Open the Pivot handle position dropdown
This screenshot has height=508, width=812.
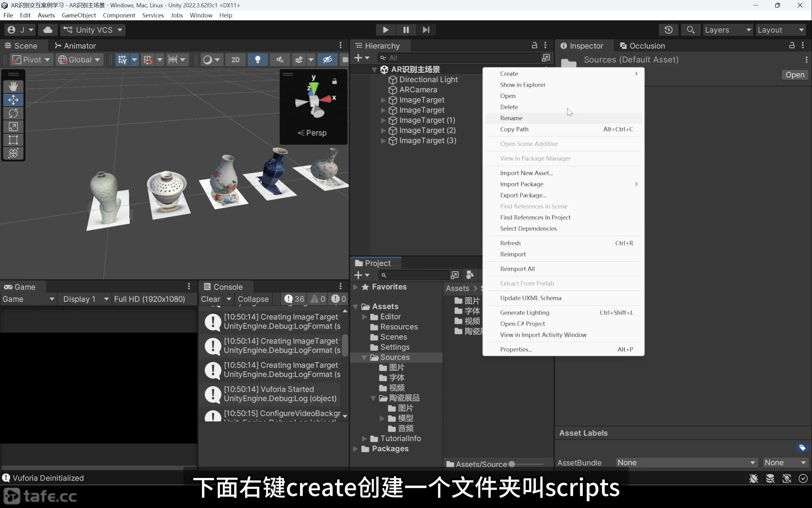point(31,60)
